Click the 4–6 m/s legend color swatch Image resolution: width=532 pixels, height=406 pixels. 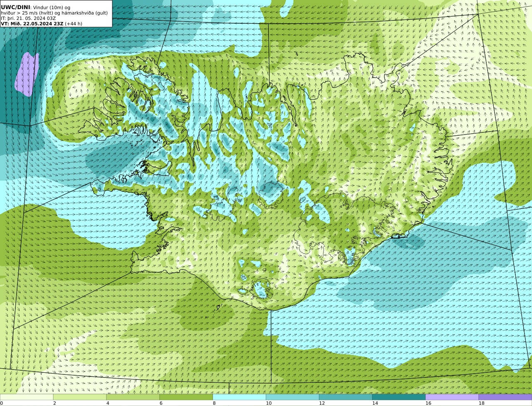[x=133, y=397]
